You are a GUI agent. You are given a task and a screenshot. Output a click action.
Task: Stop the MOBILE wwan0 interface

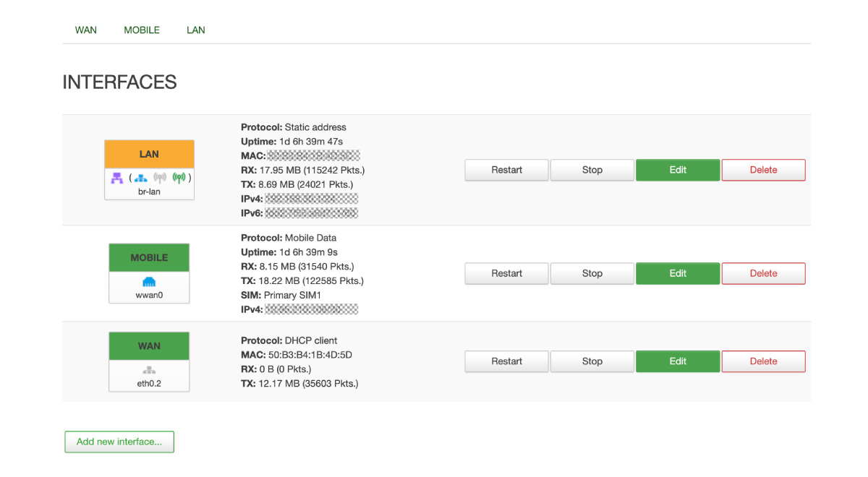(592, 273)
